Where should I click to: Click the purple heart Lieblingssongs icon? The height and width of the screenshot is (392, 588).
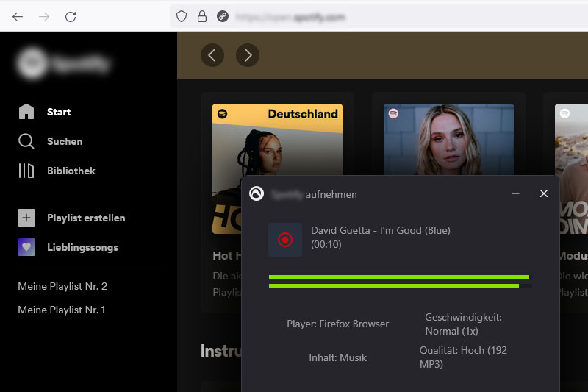point(26,247)
